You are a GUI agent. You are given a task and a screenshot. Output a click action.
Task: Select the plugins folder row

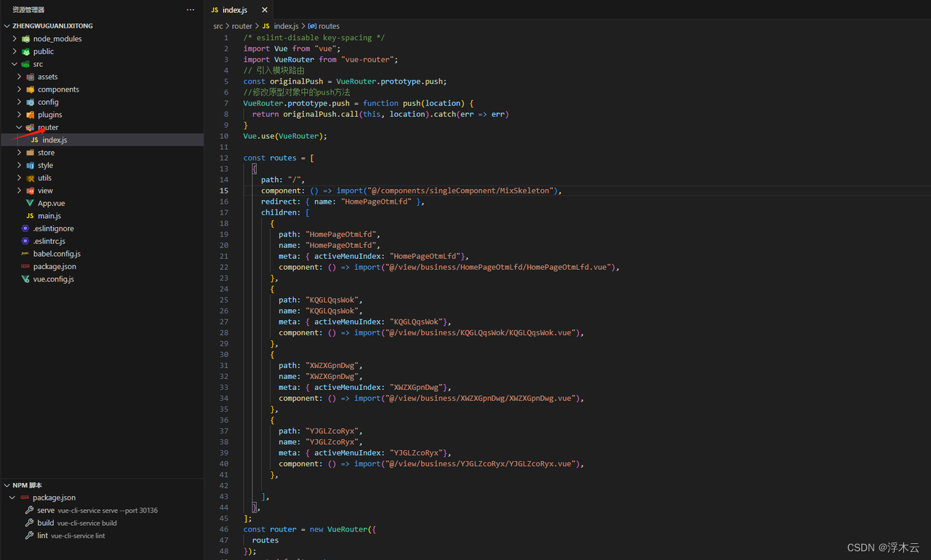pyautogui.click(x=102, y=115)
